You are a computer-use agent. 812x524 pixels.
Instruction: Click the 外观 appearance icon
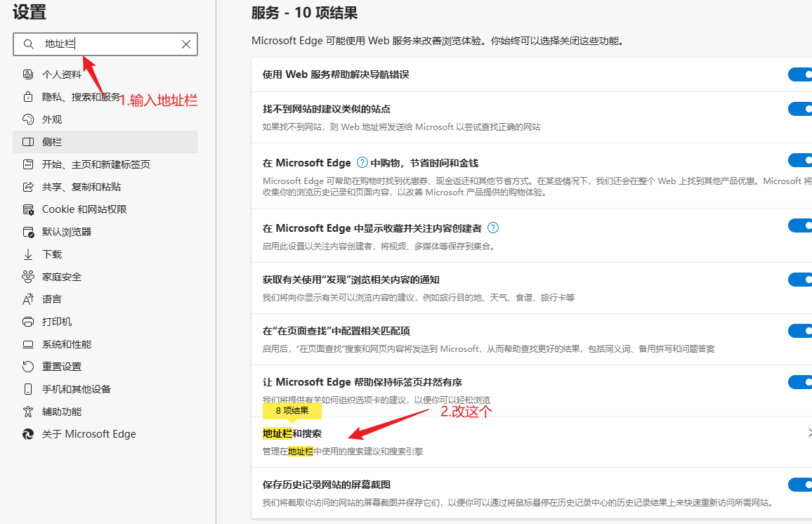28,119
